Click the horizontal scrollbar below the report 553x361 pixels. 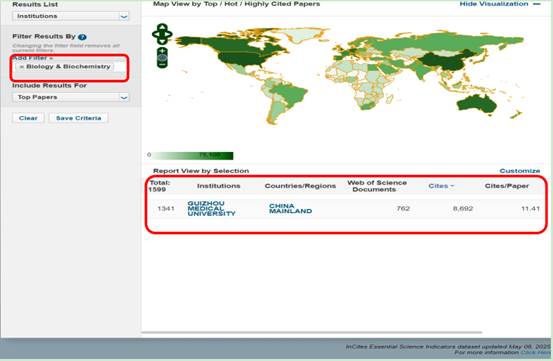(311, 332)
